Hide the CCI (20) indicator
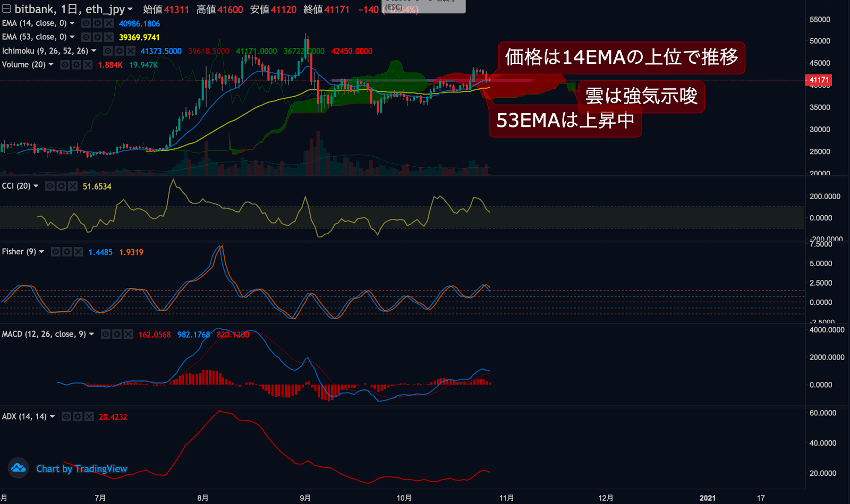 (50, 186)
